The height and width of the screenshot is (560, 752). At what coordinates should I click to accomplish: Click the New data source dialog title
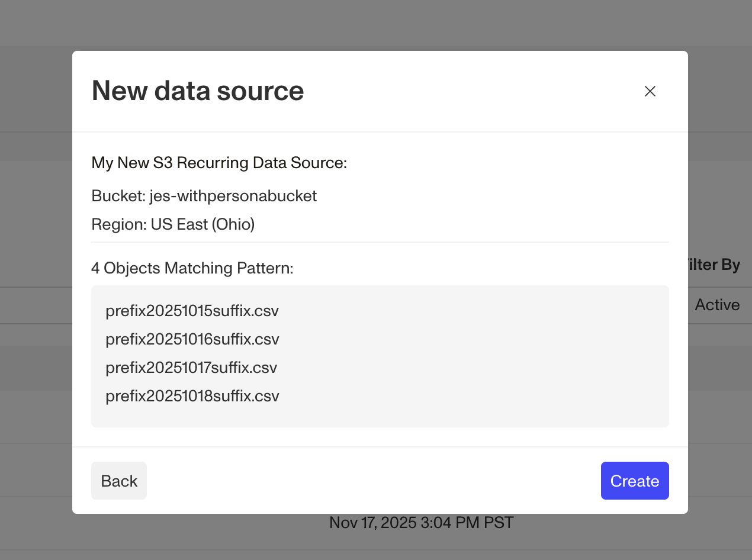pos(197,91)
